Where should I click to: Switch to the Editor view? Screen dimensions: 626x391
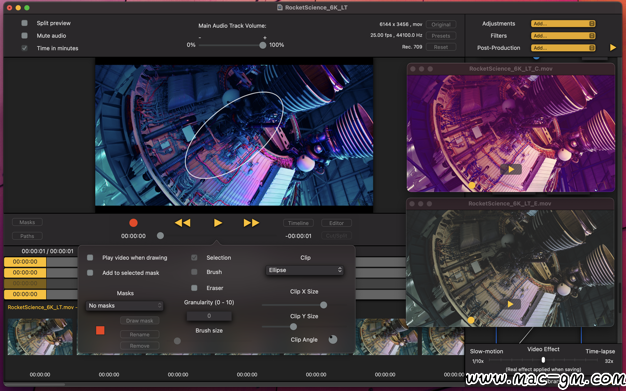[x=336, y=223]
